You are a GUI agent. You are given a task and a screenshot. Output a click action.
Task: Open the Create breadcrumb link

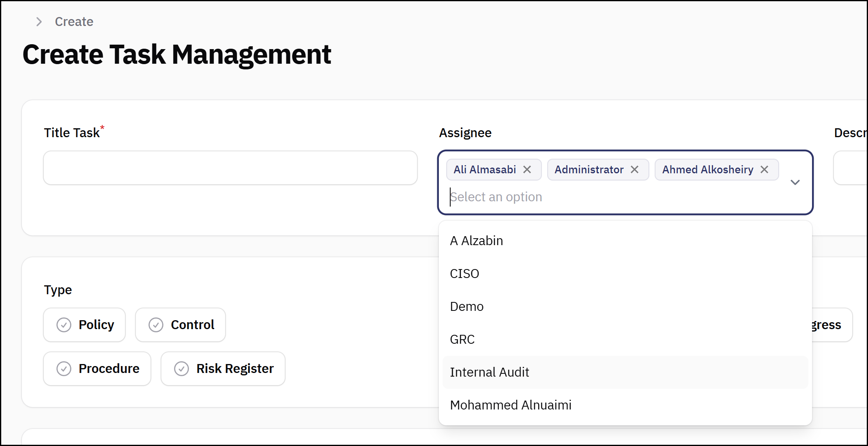pyautogui.click(x=74, y=22)
